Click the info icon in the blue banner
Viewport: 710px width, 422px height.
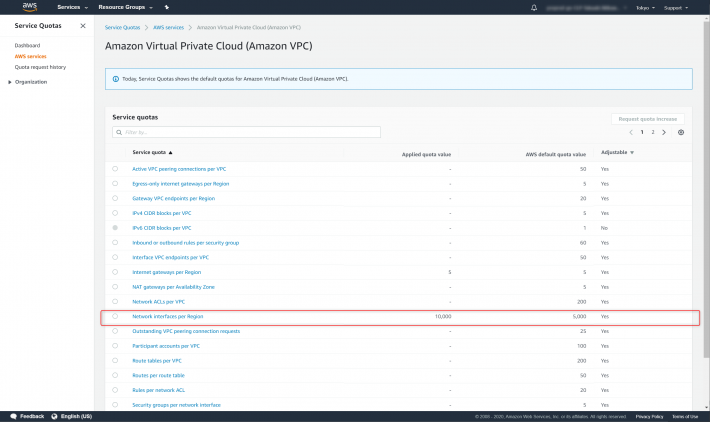[x=115, y=79]
